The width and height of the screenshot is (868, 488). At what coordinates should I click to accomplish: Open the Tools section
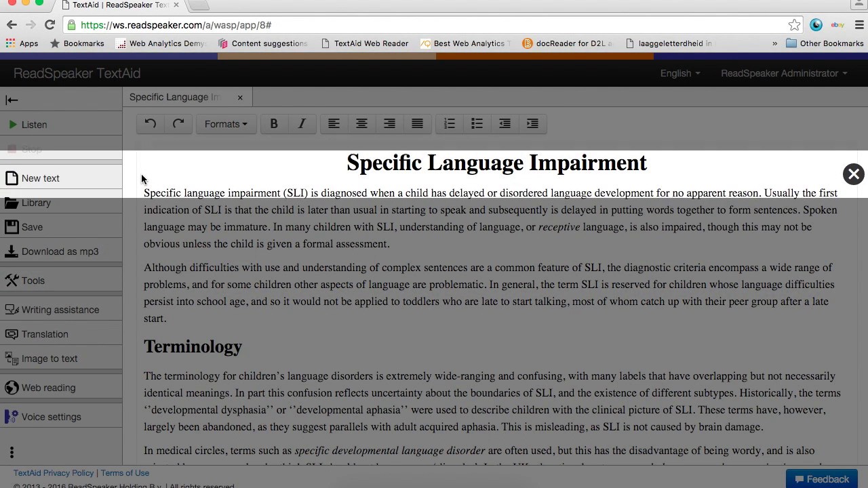[61, 281]
